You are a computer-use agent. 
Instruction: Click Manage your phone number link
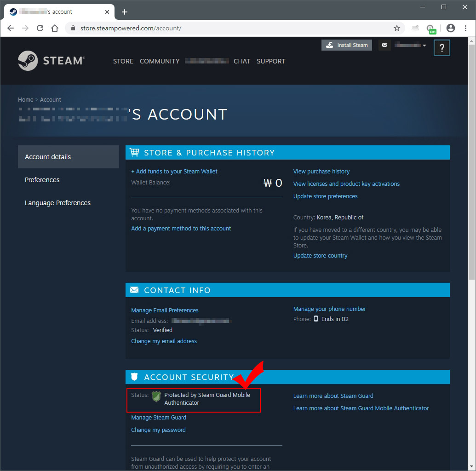(329, 309)
